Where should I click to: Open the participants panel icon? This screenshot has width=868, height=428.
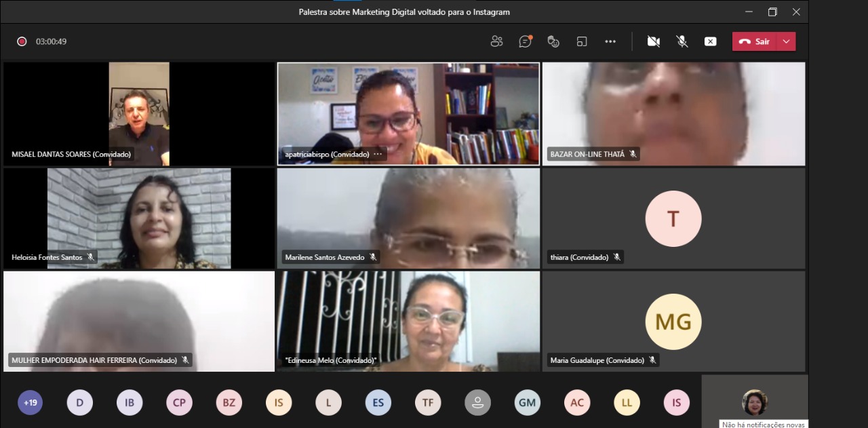pyautogui.click(x=496, y=41)
